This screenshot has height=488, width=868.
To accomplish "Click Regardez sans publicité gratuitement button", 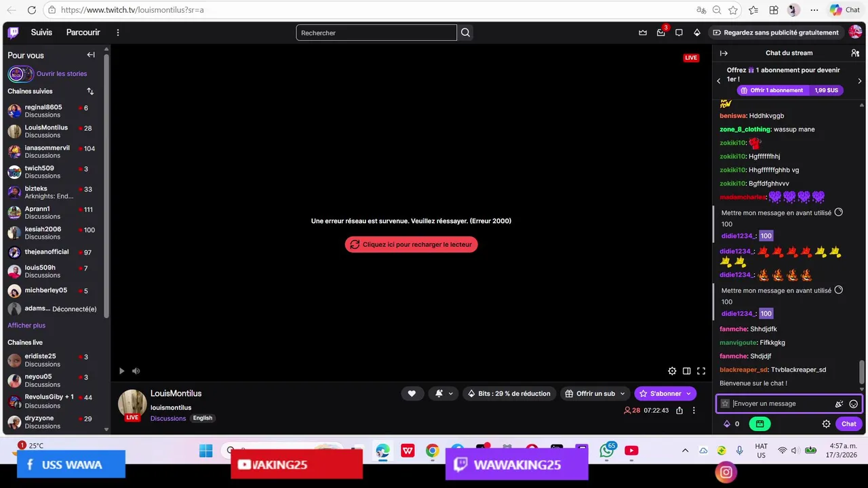I will point(776,33).
